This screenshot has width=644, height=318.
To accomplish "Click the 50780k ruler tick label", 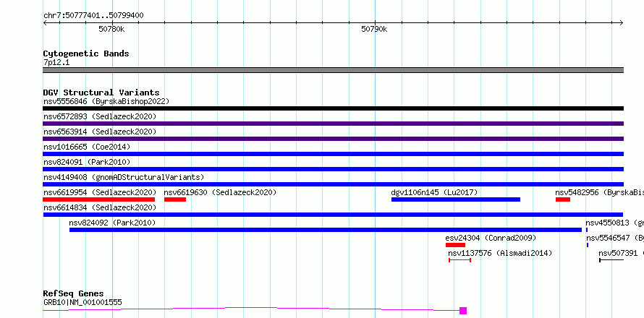I will (111, 29).
